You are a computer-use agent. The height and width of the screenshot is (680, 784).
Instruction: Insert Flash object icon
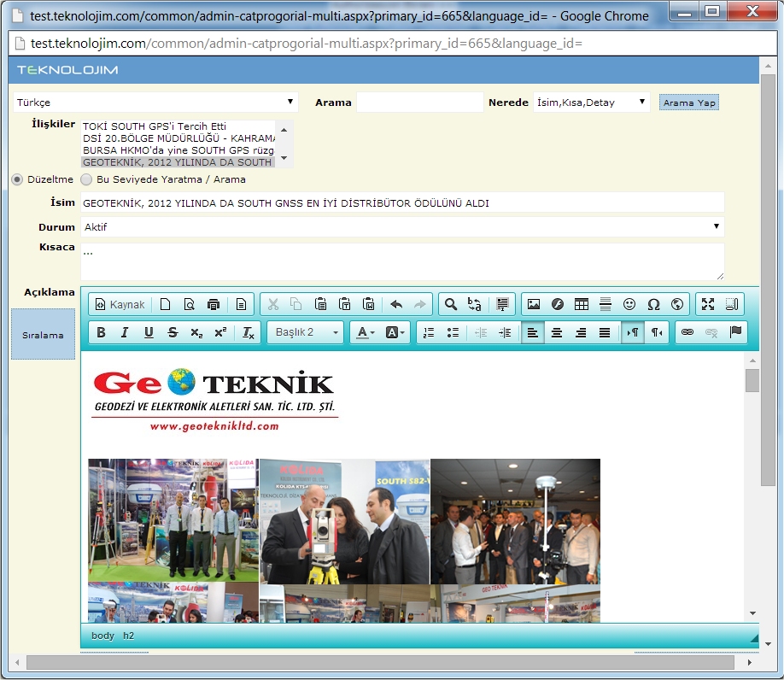[558, 304]
